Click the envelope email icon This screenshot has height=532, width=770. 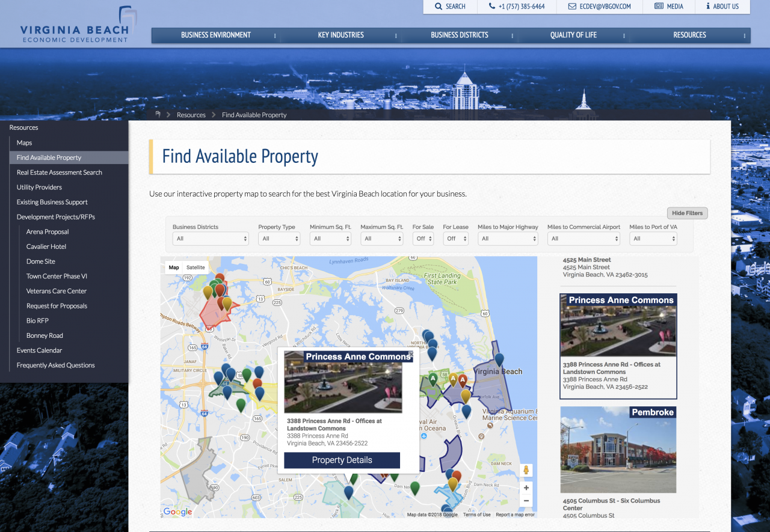pos(572,7)
